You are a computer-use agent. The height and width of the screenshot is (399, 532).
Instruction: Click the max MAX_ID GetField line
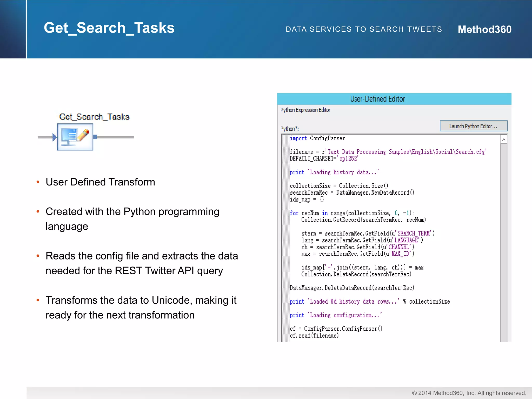(x=358, y=254)
